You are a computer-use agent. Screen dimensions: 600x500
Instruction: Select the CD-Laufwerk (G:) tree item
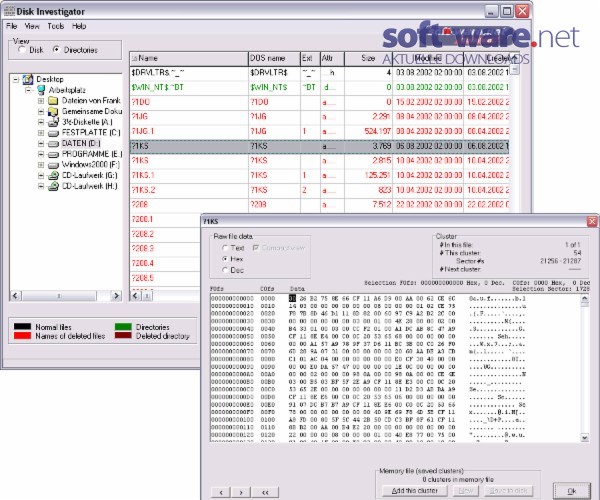[90, 176]
